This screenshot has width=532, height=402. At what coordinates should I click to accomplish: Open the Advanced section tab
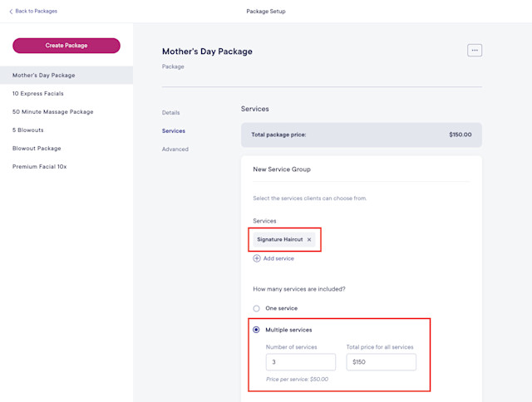[x=175, y=150]
